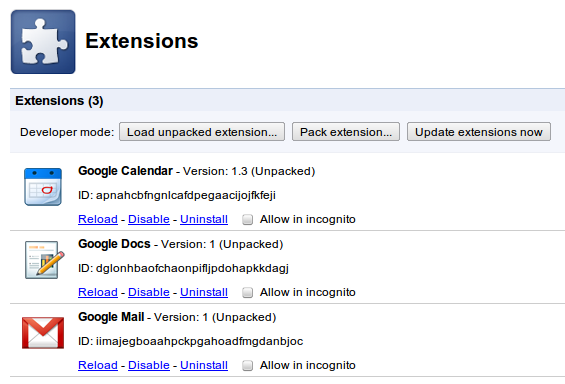The height and width of the screenshot is (384, 565).
Task: Click Update extensions now button
Action: tap(479, 132)
